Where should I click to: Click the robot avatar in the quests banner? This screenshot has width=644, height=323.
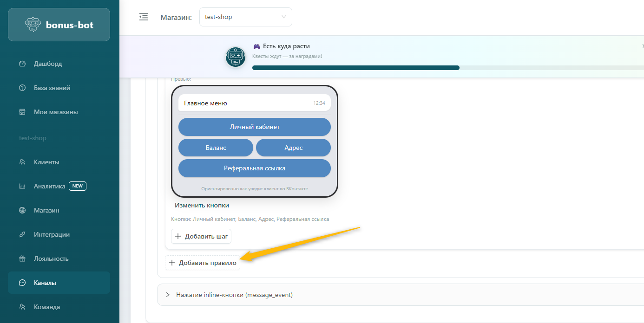(x=236, y=57)
